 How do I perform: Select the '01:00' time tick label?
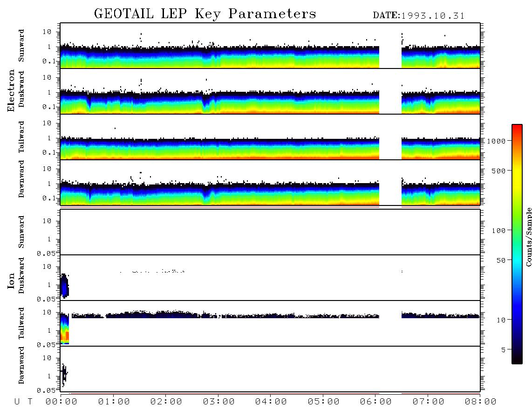(114, 402)
